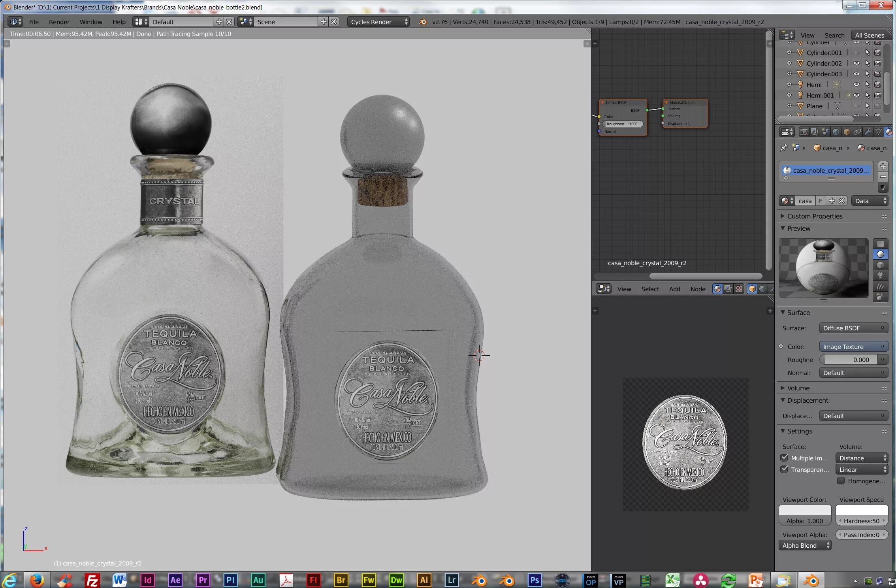The height and width of the screenshot is (588, 896).
Task: Hide Cylinder.002 using its eye icon
Action: point(856,63)
